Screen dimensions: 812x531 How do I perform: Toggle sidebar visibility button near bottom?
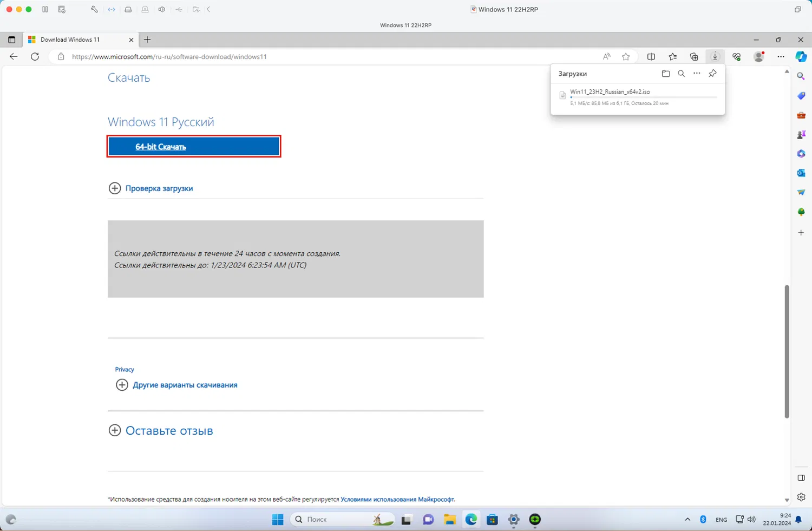[801, 478]
